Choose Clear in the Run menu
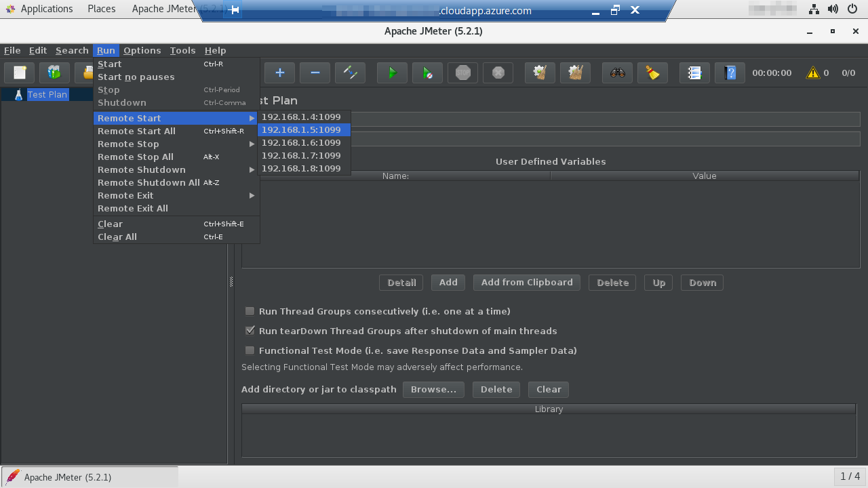Image resolution: width=868 pixels, height=488 pixels. point(176,224)
